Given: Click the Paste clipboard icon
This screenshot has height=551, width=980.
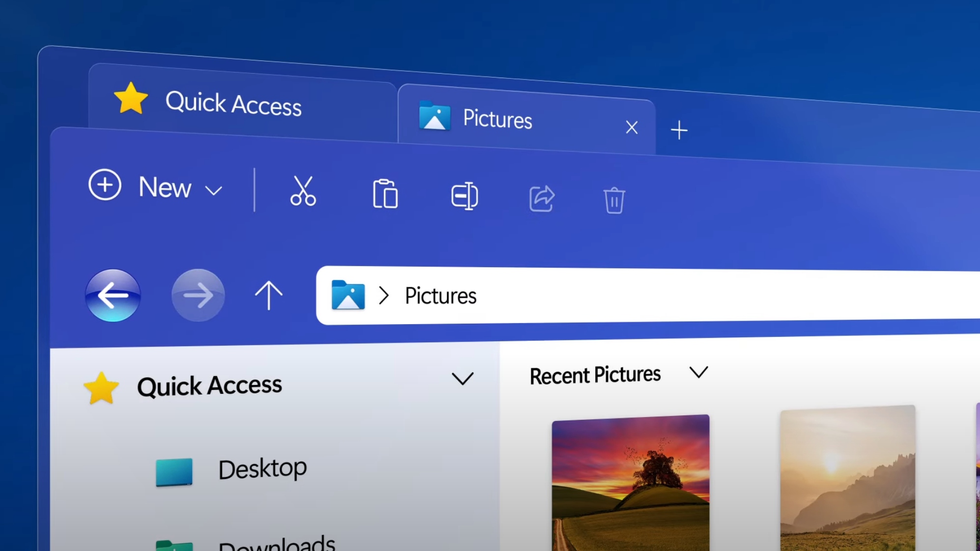Looking at the screenshot, I should [x=385, y=194].
